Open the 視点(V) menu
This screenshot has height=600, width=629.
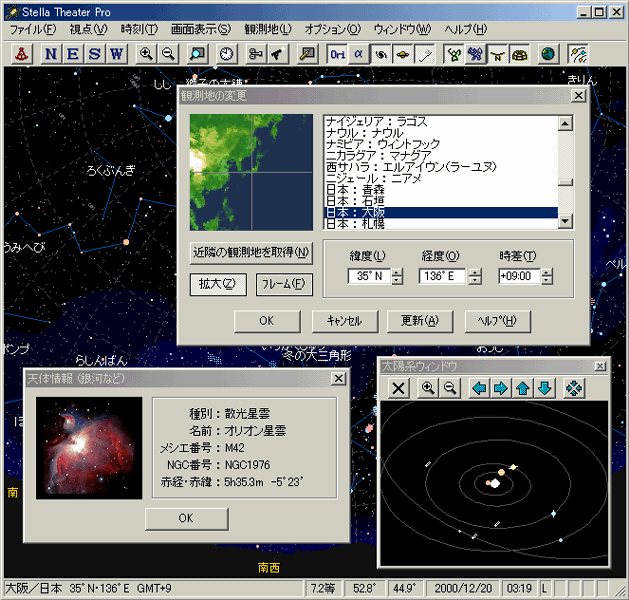click(x=88, y=29)
